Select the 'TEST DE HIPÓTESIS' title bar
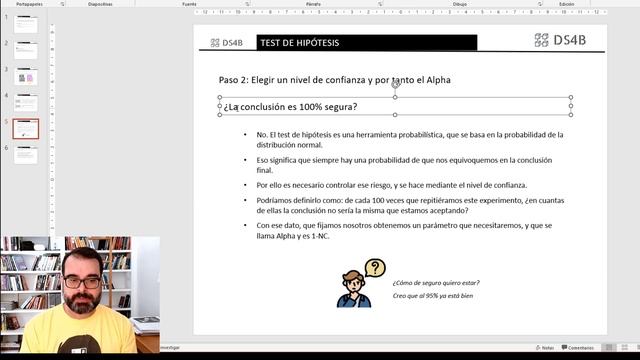Viewport: 640px width, 360px height. pyautogui.click(x=367, y=42)
